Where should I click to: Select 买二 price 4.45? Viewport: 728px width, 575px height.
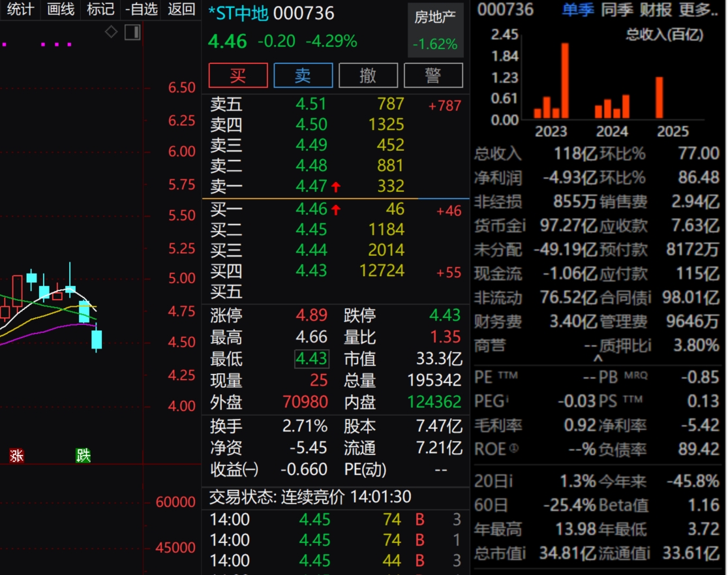point(312,230)
